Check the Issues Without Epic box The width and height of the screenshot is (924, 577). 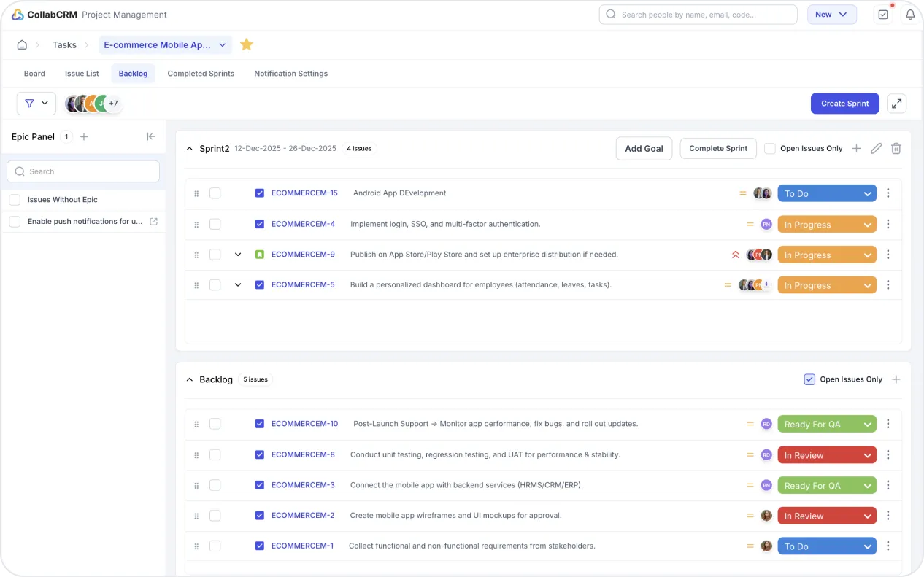coord(15,200)
